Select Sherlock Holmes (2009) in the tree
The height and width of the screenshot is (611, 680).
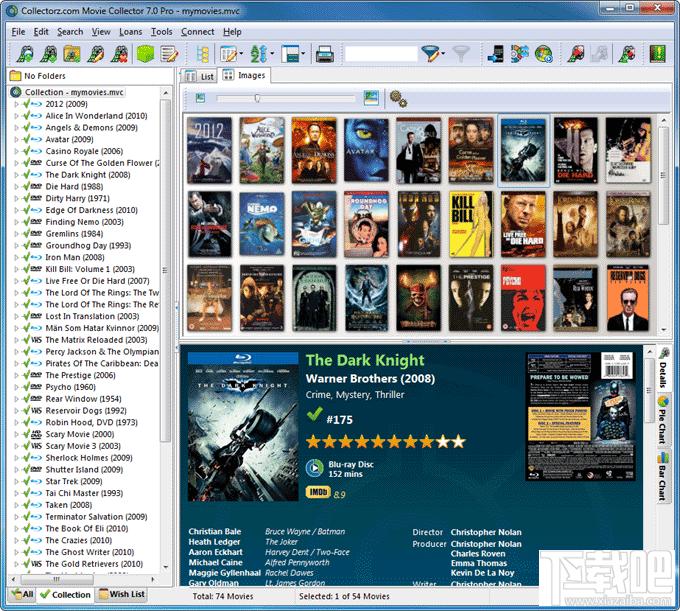pos(89,458)
